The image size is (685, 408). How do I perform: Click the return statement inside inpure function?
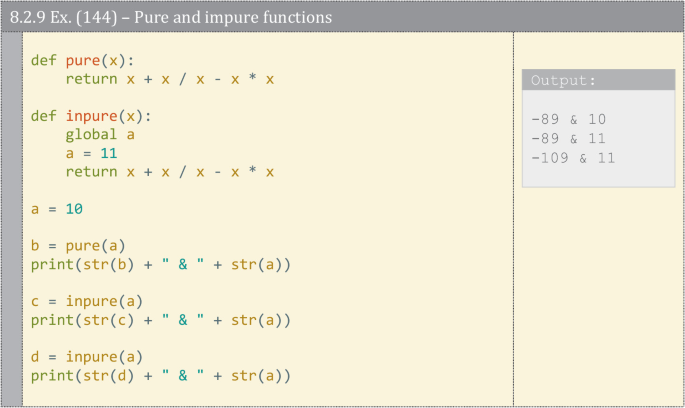tap(170, 172)
